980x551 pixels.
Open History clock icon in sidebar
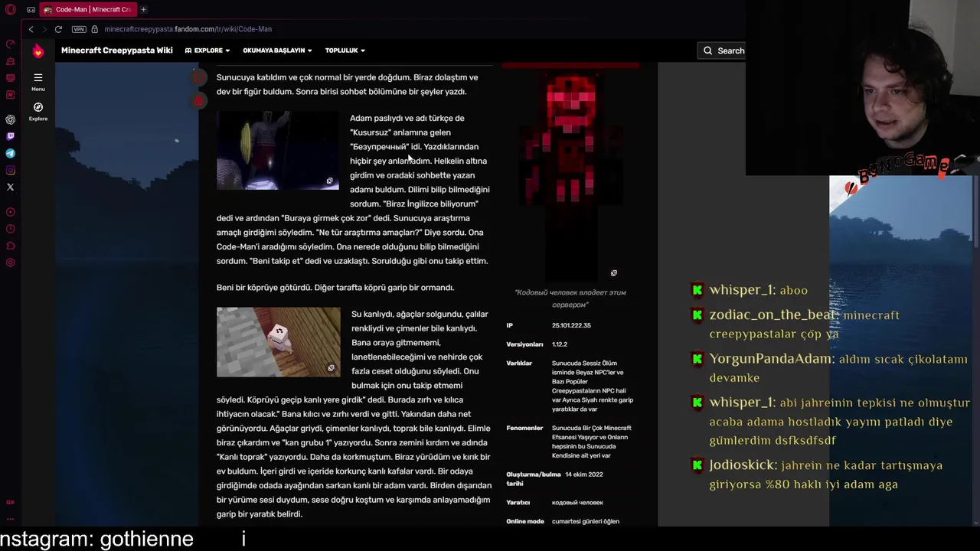tap(10, 229)
